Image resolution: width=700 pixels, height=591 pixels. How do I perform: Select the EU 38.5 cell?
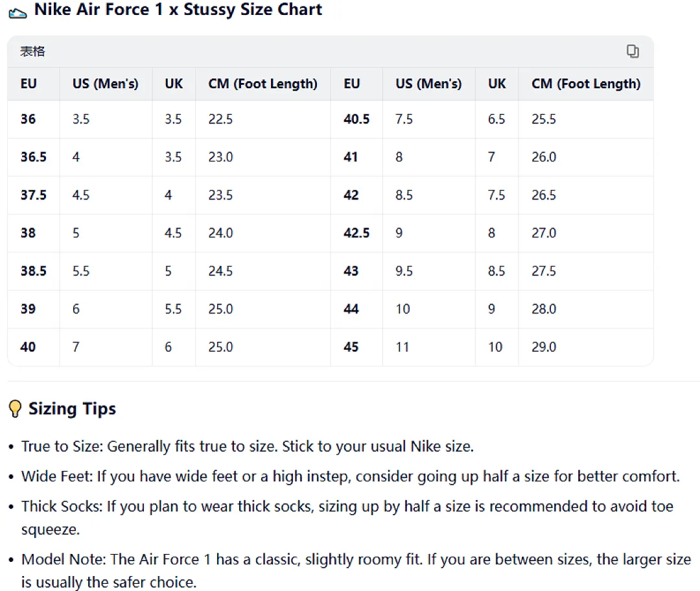pos(34,271)
